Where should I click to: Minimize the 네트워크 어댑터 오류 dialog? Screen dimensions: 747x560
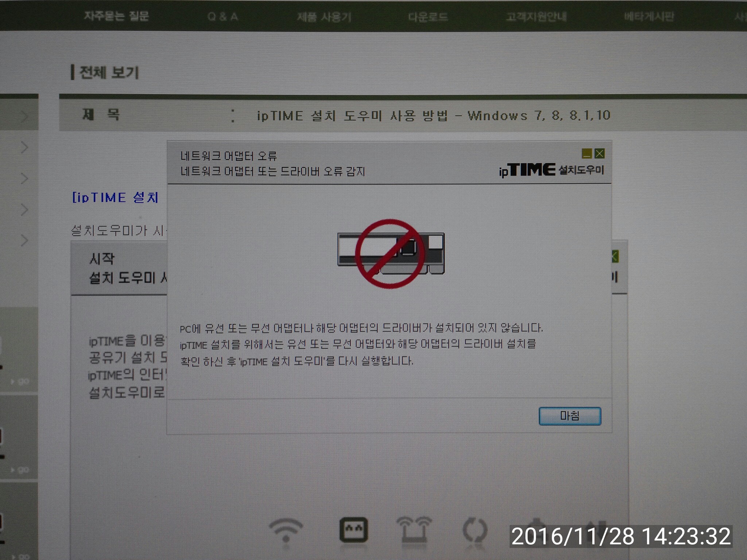[587, 153]
